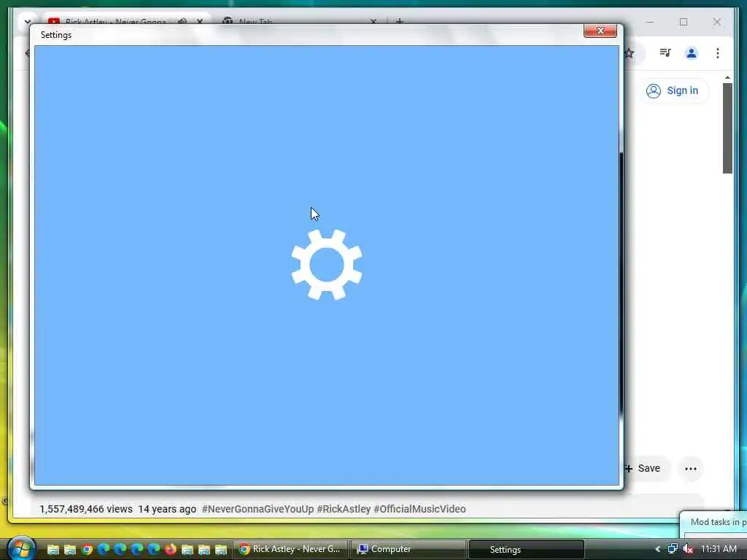Screen dimensions: 747x560
Task: Switch to the Rick Astley Chrome taskbar button
Action: 290,549
